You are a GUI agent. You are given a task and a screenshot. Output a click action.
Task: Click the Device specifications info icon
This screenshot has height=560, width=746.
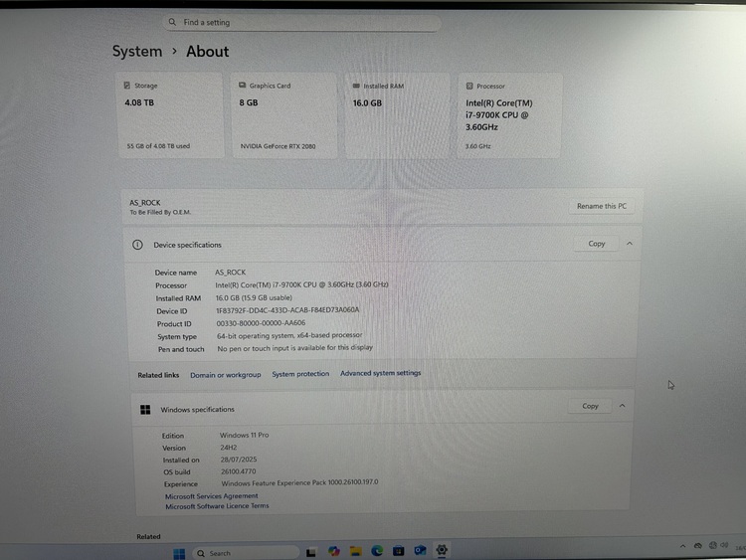click(x=137, y=245)
